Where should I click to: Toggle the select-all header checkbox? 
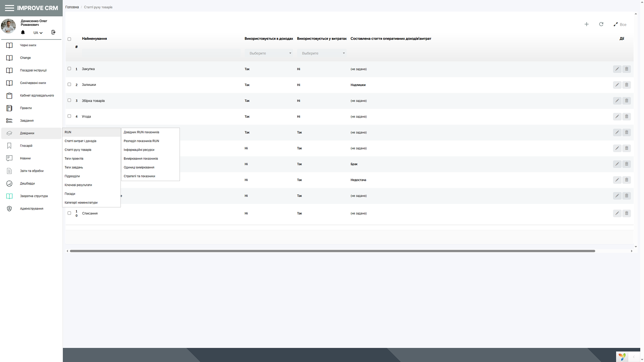tap(69, 39)
